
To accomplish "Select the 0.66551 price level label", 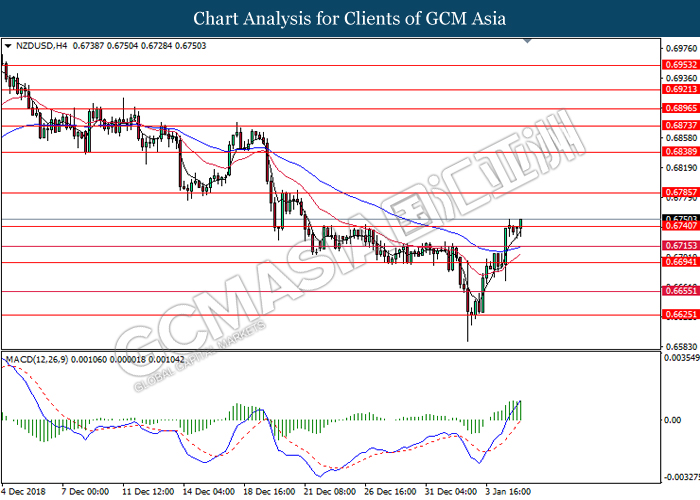I will click(x=681, y=291).
